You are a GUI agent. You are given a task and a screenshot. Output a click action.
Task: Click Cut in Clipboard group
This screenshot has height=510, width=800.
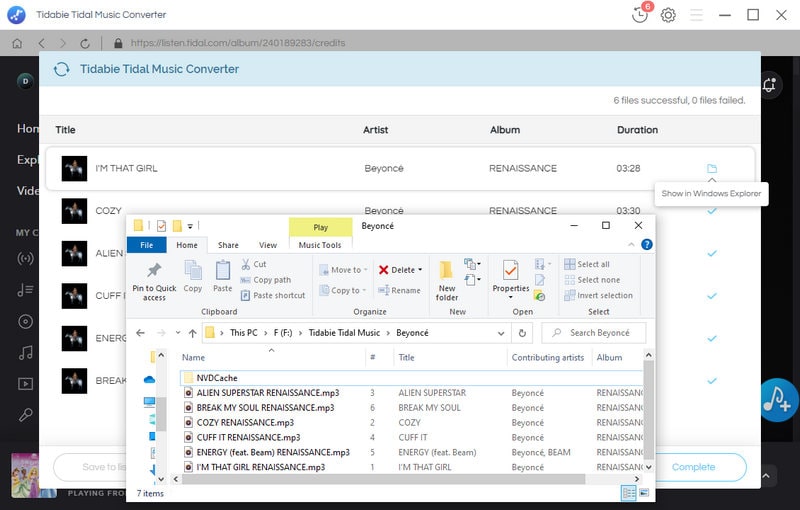254,264
